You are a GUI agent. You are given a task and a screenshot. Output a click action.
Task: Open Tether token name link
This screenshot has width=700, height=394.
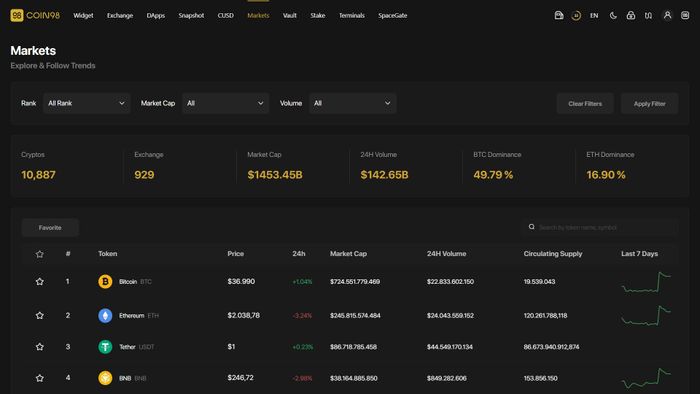127,347
